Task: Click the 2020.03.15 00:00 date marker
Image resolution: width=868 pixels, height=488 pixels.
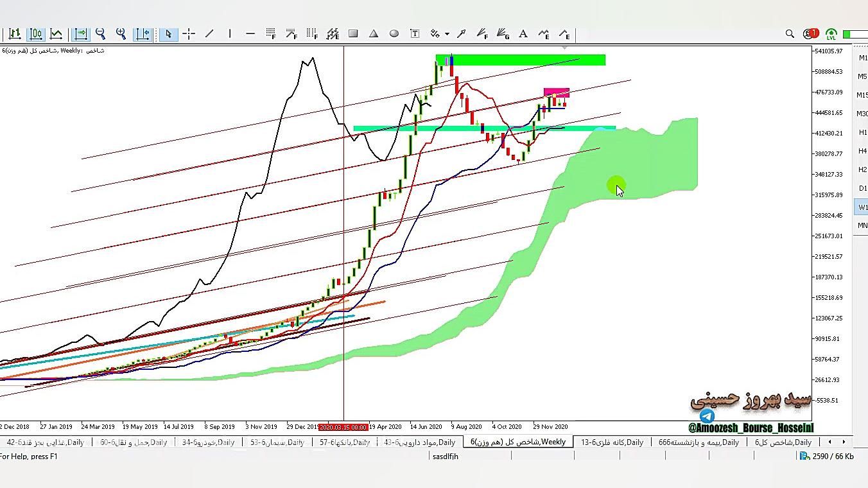Action: tap(343, 427)
